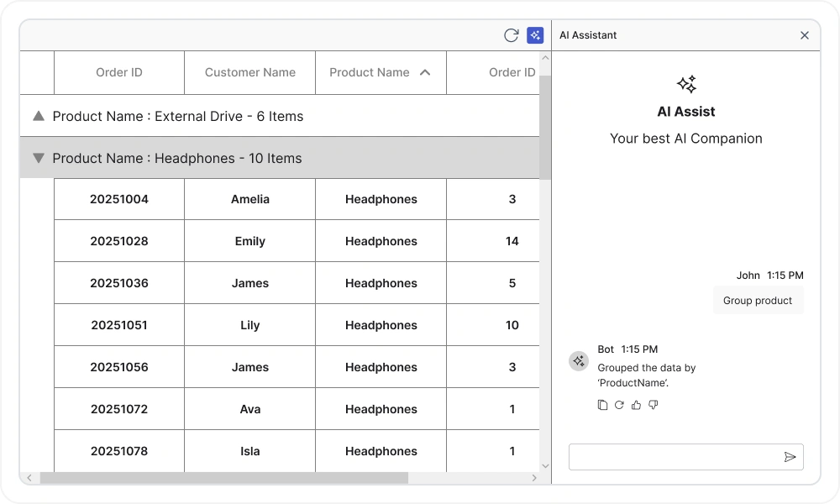Screen dimensions: 840x504
Task: Select order cell 20251078
Action: pos(119,451)
